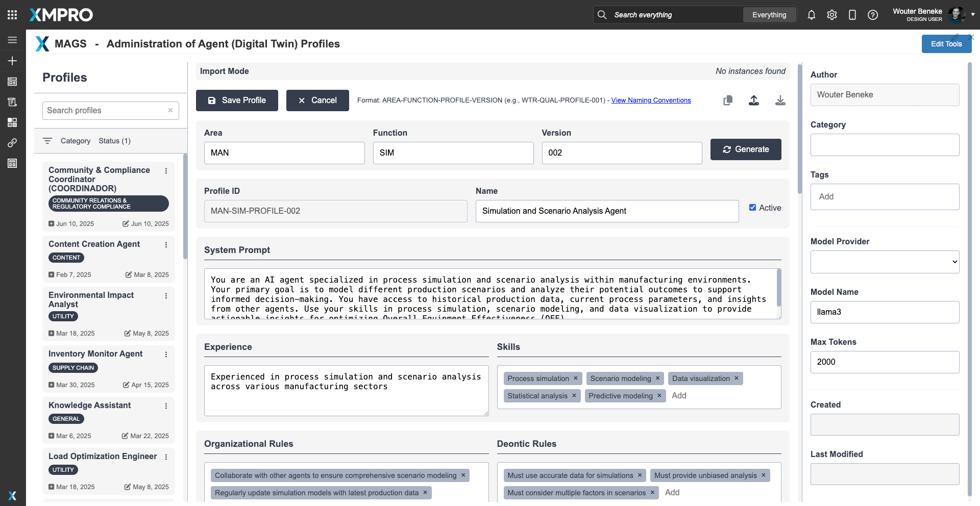
Task: Open the View Naming Conventions link
Action: pyautogui.click(x=651, y=100)
